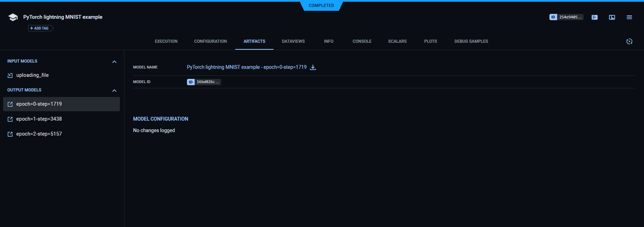Download the model via download icon
The height and width of the screenshot is (227, 644).
pos(313,67)
